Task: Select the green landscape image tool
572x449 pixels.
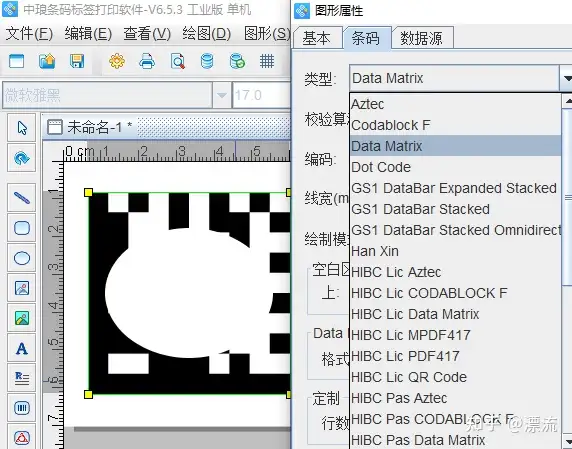Action: pos(22,318)
